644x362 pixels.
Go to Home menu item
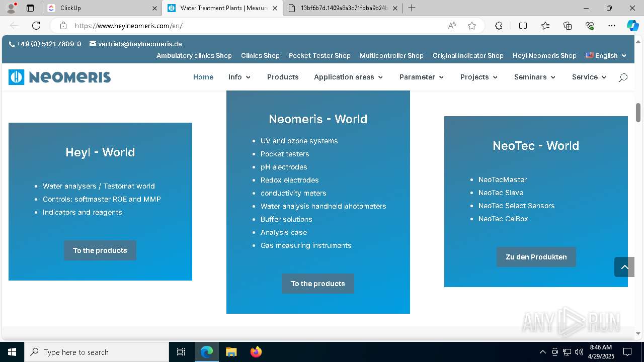coord(203,77)
